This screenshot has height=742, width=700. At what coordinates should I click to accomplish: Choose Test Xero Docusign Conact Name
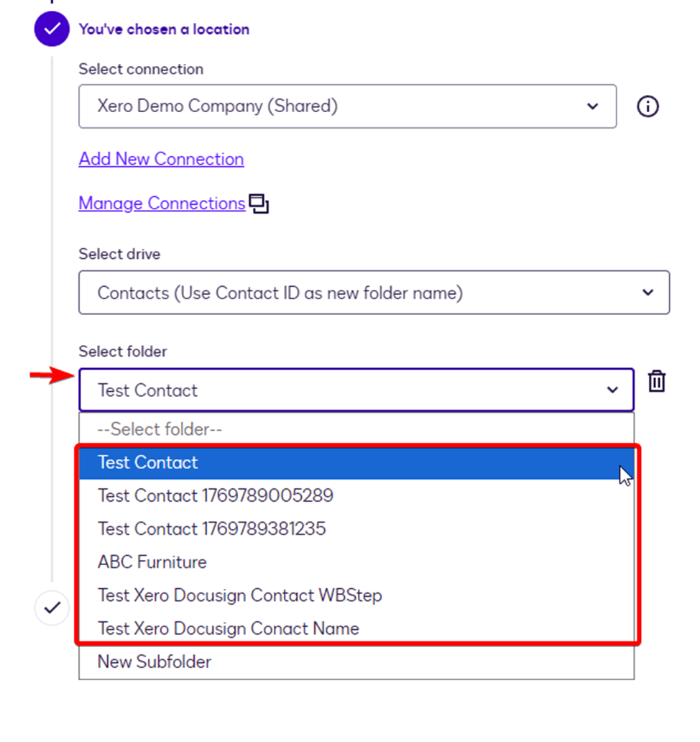pos(229,628)
